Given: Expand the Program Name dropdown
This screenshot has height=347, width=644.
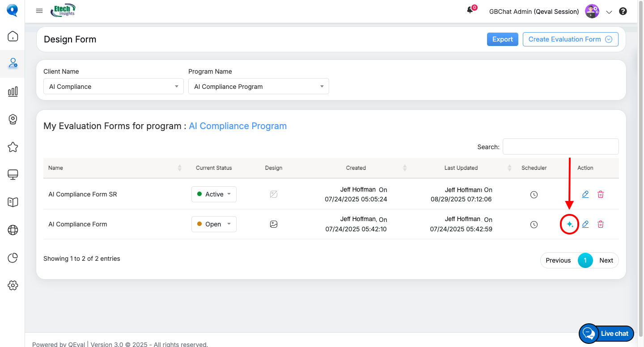Looking at the screenshot, I should [258, 87].
